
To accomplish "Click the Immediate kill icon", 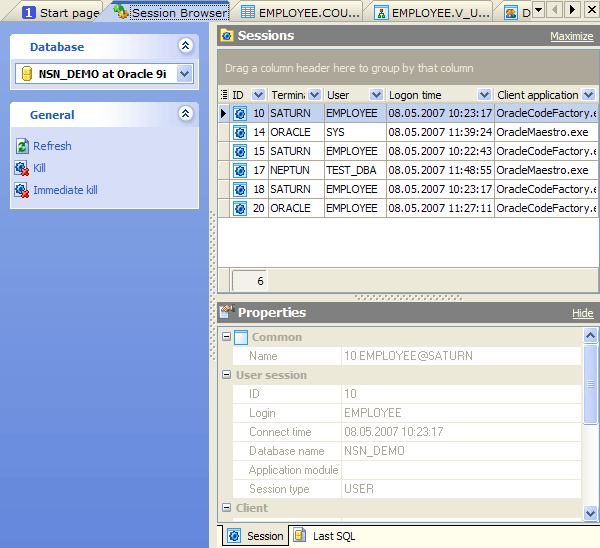I will coord(22,190).
